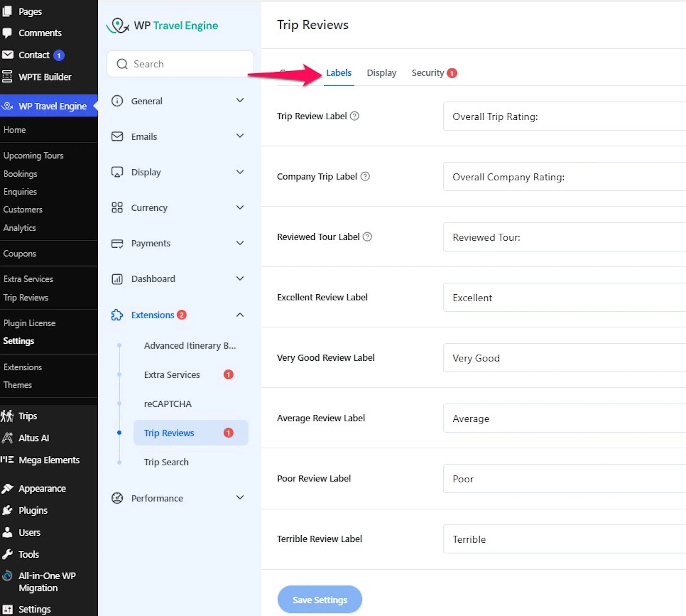Open Bookings in the WordPress sidebar

tap(20, 174)
